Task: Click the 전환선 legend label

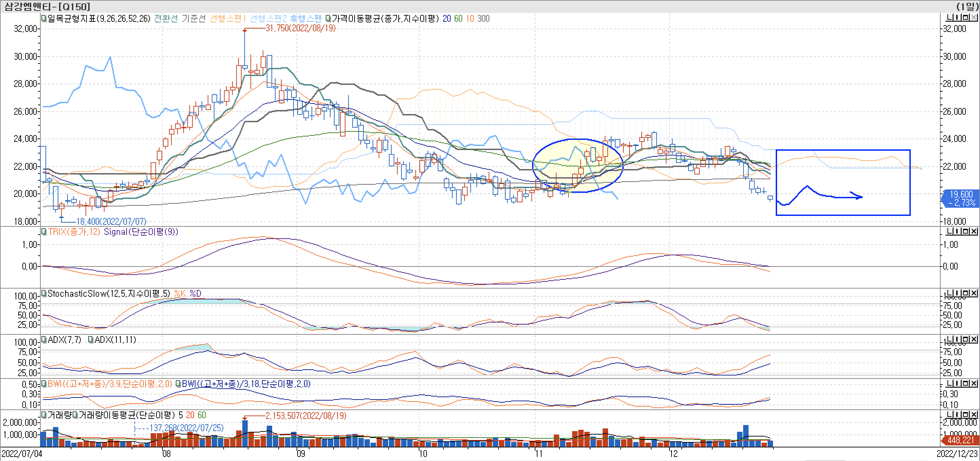Action: [166, 18]
